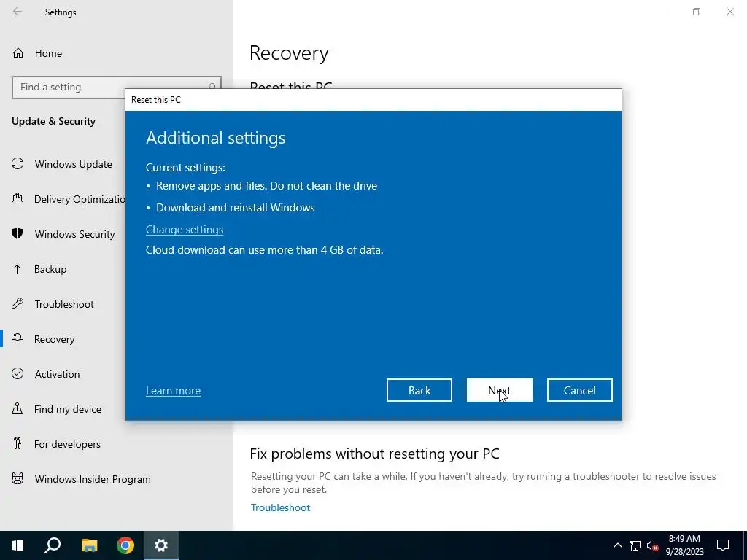Click the taskbar clock and date
This screenshot has height=560, width=747.
[684, 545]
